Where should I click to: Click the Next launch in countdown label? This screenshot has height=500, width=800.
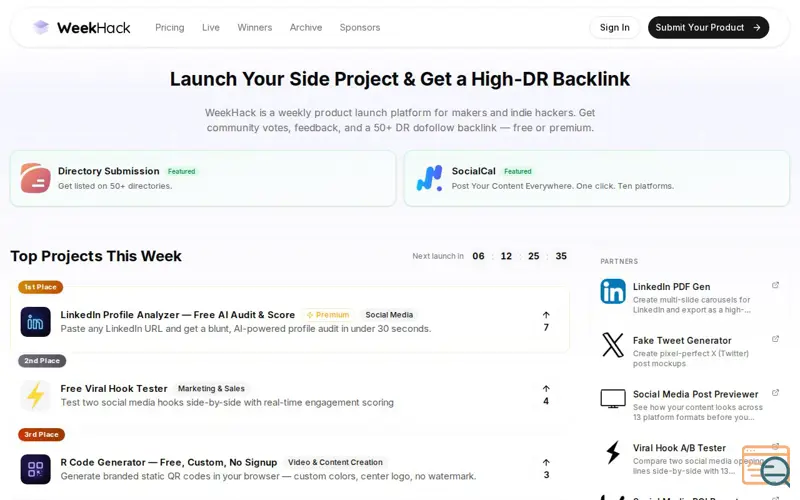pyautogui.click(x=438, y=256)
